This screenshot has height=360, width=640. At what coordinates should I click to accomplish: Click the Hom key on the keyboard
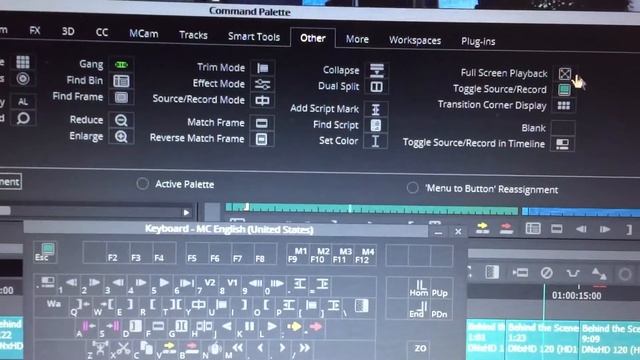pyautogui.click(x=419, y=289)
